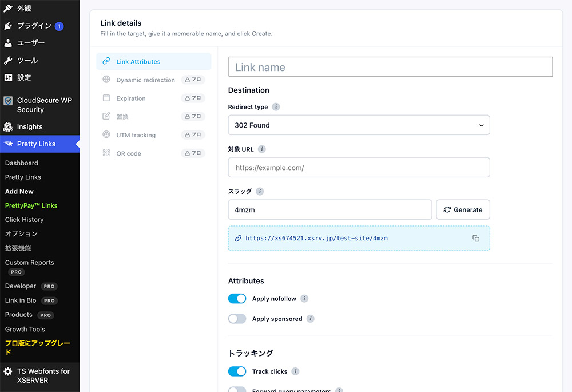Select the Link Attributes tab

pos(153,61)
